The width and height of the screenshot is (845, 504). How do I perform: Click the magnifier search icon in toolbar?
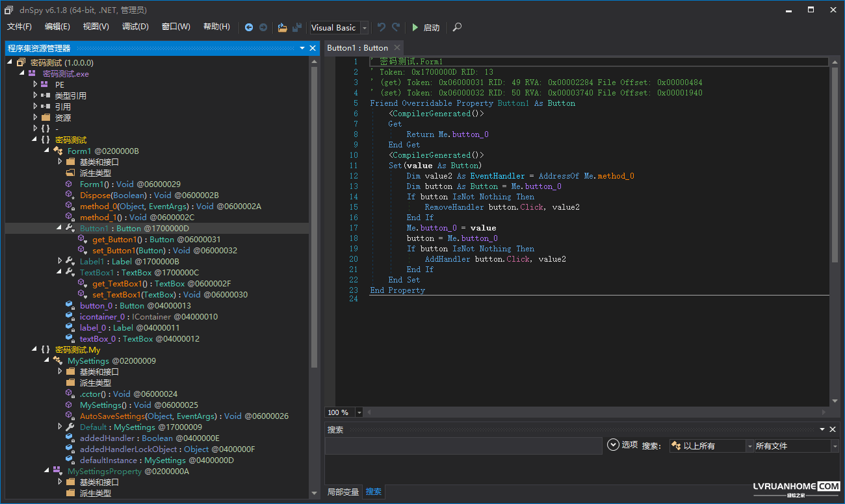458,27
